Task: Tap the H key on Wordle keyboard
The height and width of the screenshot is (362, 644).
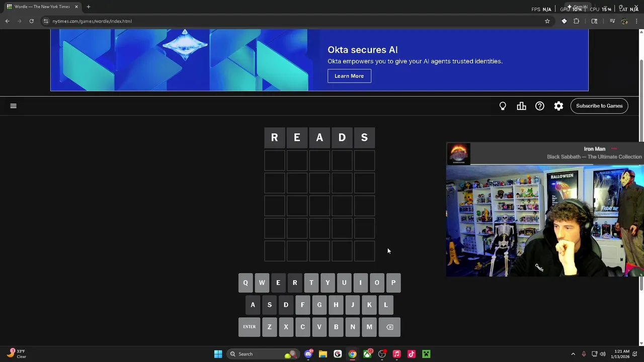Action: 336,305
